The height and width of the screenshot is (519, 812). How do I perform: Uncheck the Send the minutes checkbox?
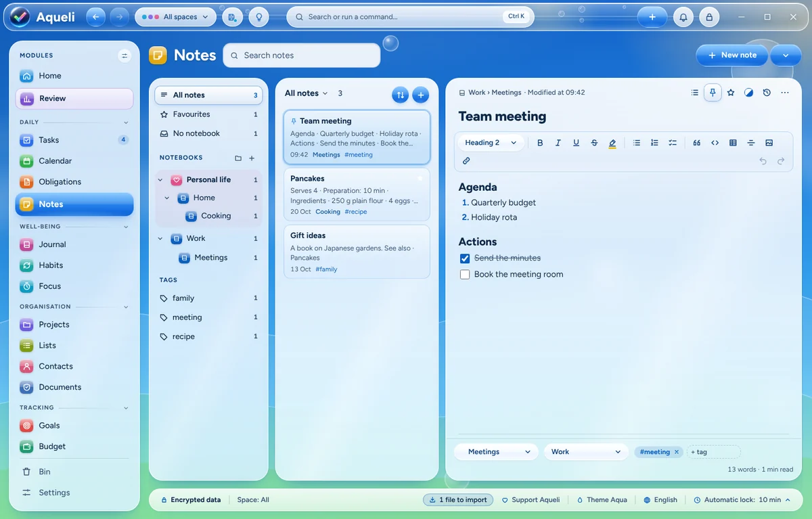pyautogui.click(x=465, y=258)
